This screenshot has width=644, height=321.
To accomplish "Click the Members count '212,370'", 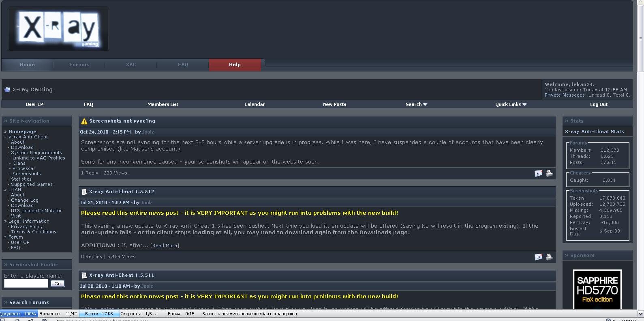I will tap(610, 150).
